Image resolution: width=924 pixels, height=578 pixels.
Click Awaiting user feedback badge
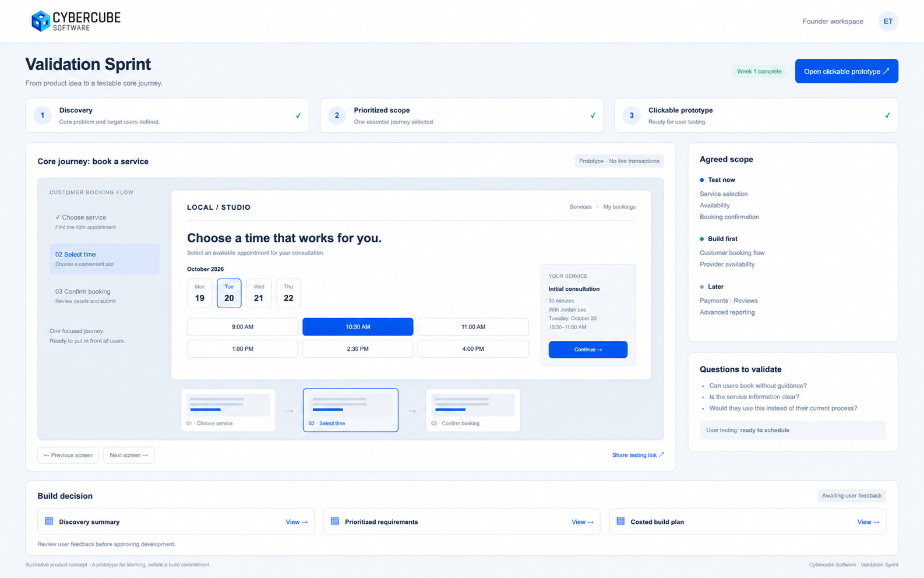pyautogui.click(x=852, y=496)
